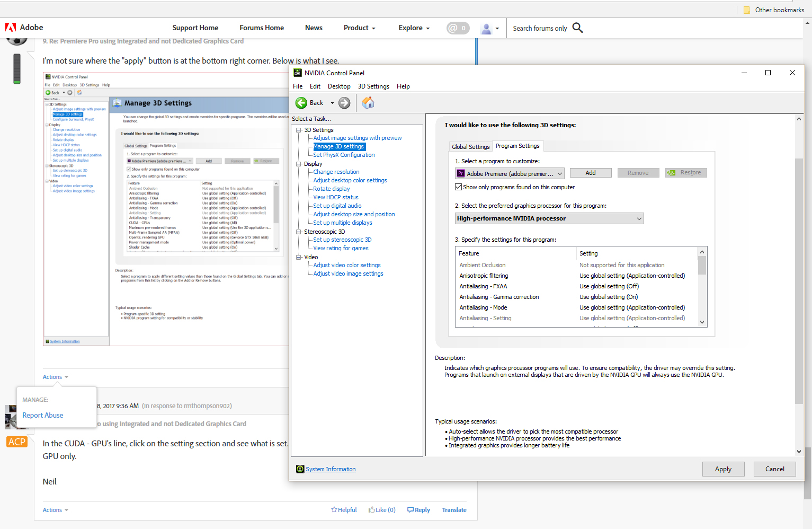Click the Remove program button
This screenshot has height=529, width=812.
click(x=638, y=173)
